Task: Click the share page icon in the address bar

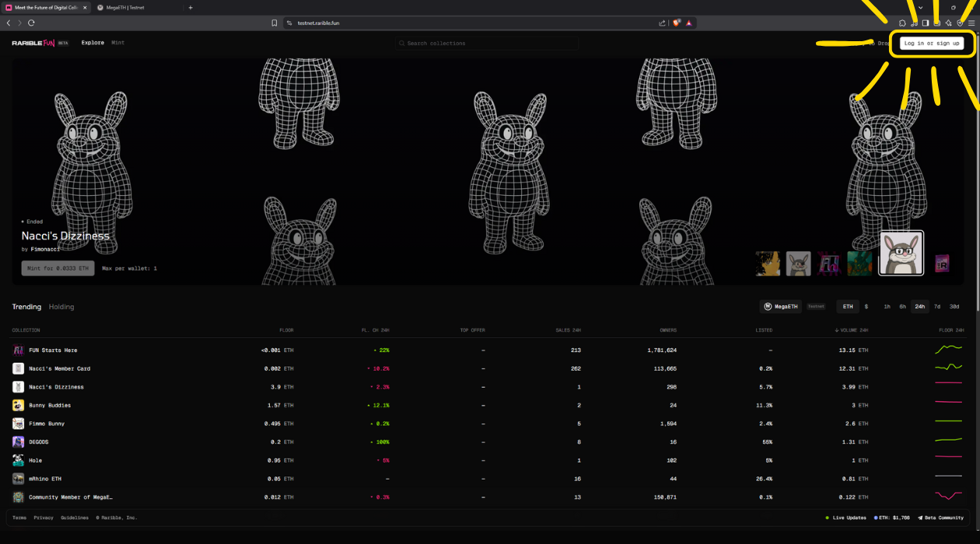Action: coord(663,23)
